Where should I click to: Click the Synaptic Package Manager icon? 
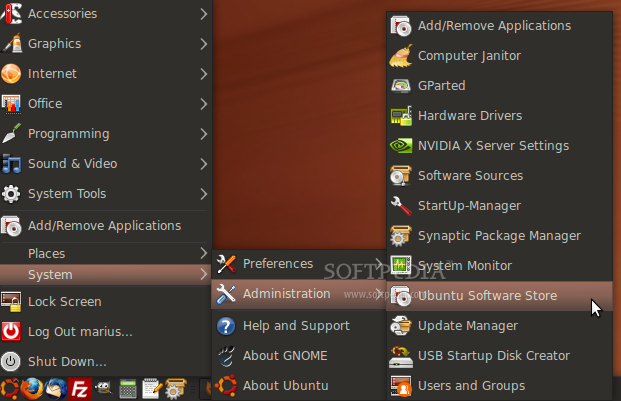click(x=401, y=236)
